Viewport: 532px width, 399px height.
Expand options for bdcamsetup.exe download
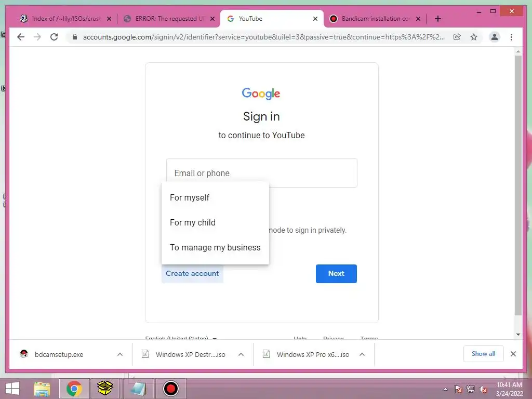[x=120, y=354]
